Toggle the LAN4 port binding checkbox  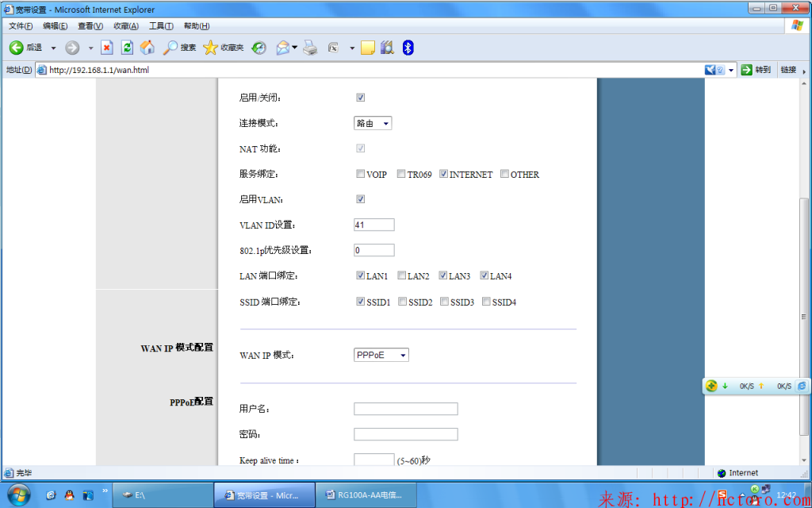click(484, 275)
